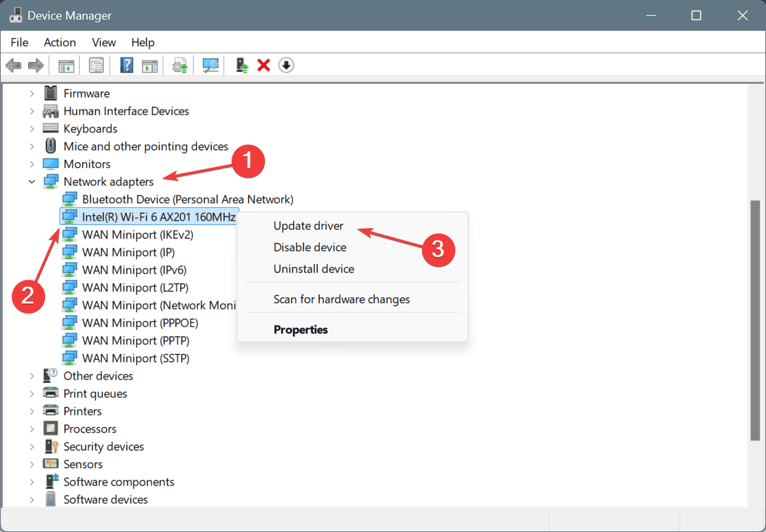Click the Forward arrow in the toolbar
Viewport: 766px width, 532px height.
tap(36, 65)
